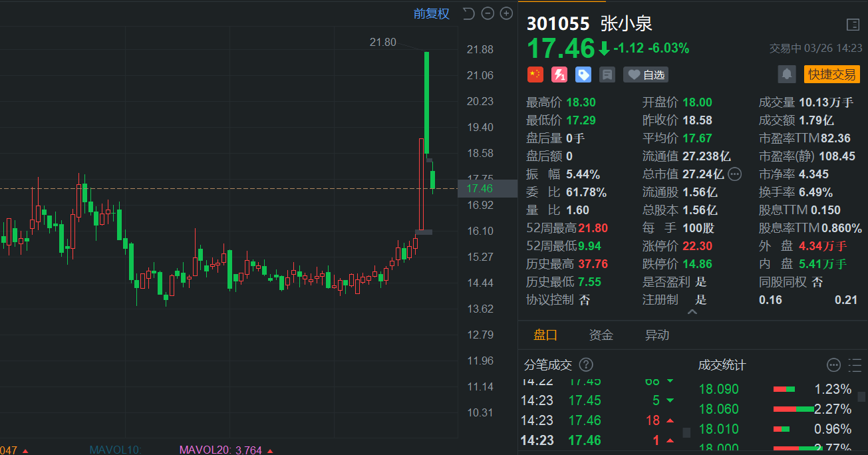Open the gray notes icon
This screenshot has width=868, height=455.
pos(607,75)
